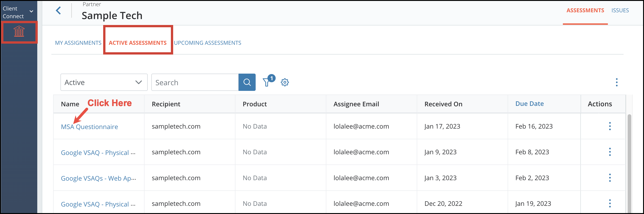The width and height of the screenshot is (644, 214).
Task: Click the Dec 20, 2022 received date
Action: pyautogui.click(x=443, y=204)
